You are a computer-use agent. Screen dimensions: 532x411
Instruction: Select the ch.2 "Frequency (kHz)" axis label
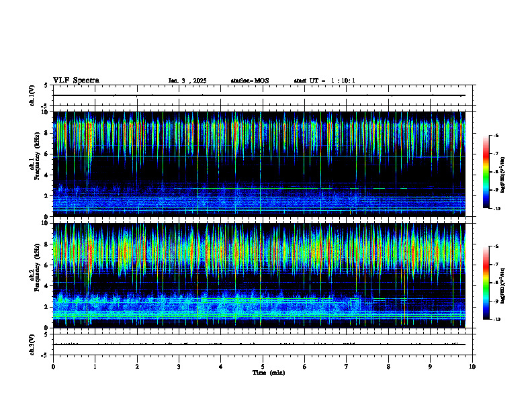point(37,267)
